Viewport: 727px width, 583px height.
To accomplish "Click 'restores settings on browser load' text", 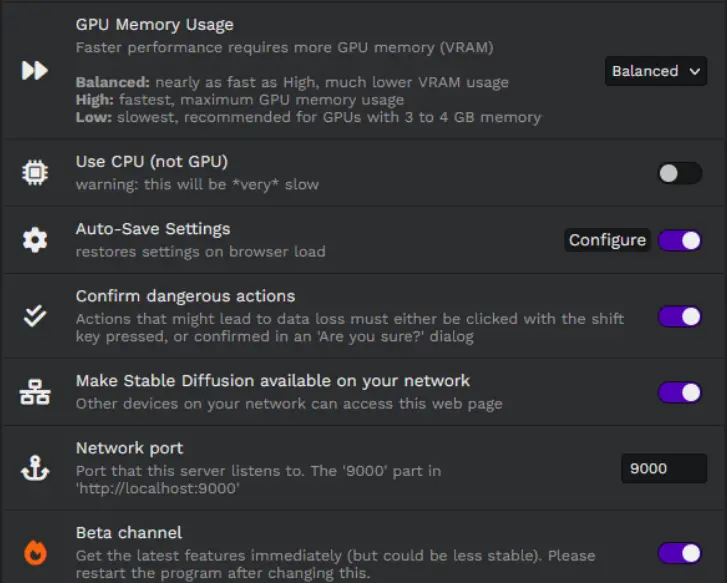I will pos(200,252).
